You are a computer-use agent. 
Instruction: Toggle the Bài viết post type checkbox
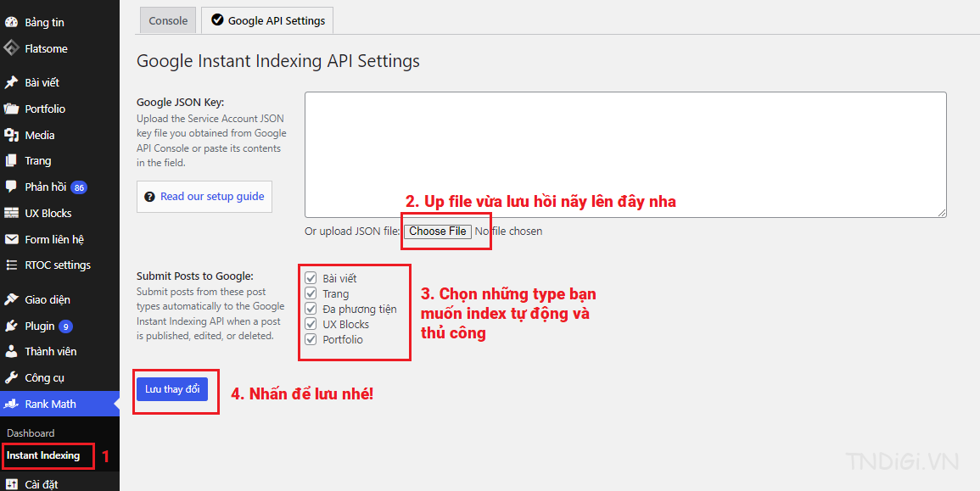point(311,278)
